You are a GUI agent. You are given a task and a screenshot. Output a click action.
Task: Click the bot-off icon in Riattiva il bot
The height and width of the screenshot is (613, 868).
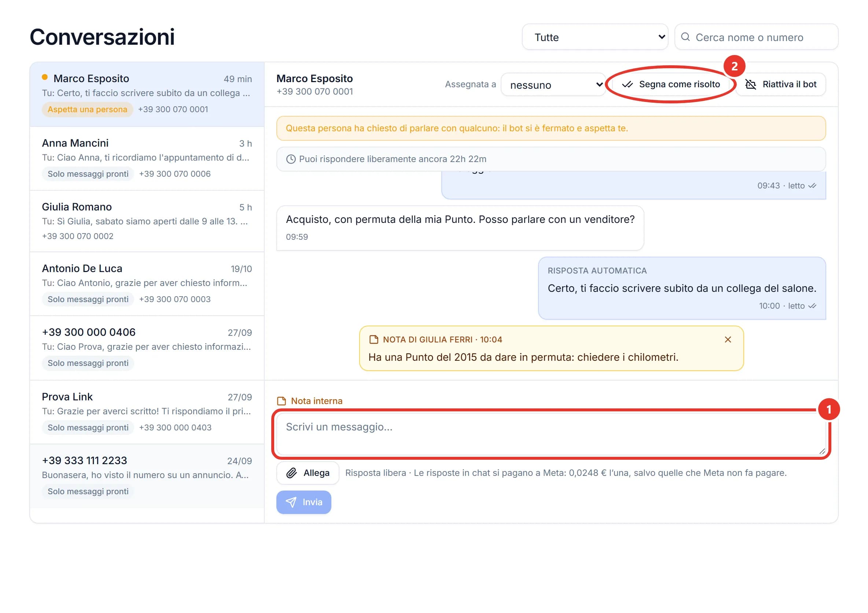click(751, 84)
